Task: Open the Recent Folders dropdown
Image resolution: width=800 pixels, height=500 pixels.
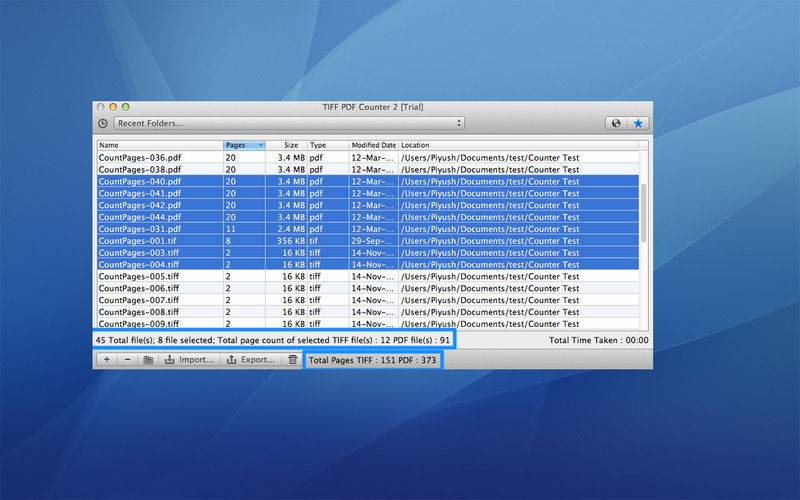Action: coord(289,123)
